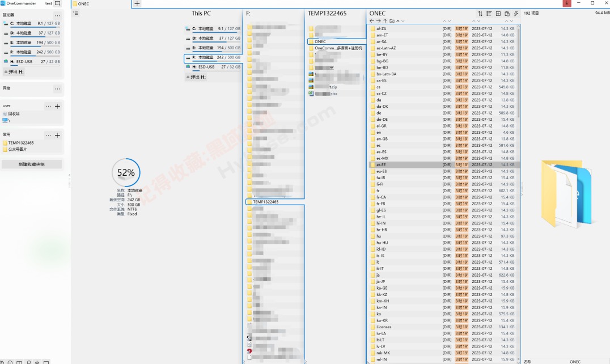Select ONEC folder in TEMP1322465 column
The height and width of the screenshot is (364, 610).
tap(336, 41)
